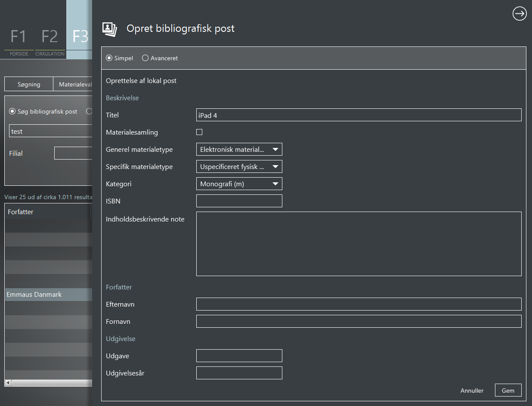Tick the Materialesamling checkbox
The height and width of the screenshot is (406, 532).
tap(199, 132)
